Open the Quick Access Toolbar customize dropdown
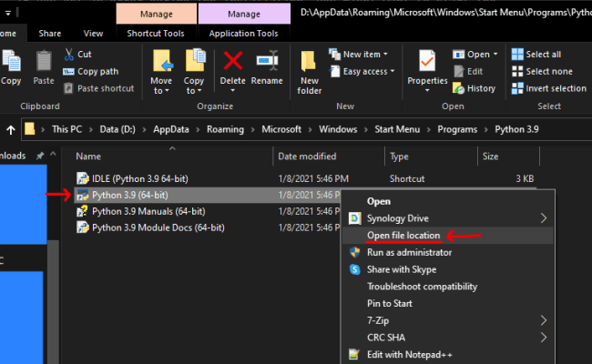Image resolution: width=592 pixels, height=364 pixels. [x=8, y=14]
